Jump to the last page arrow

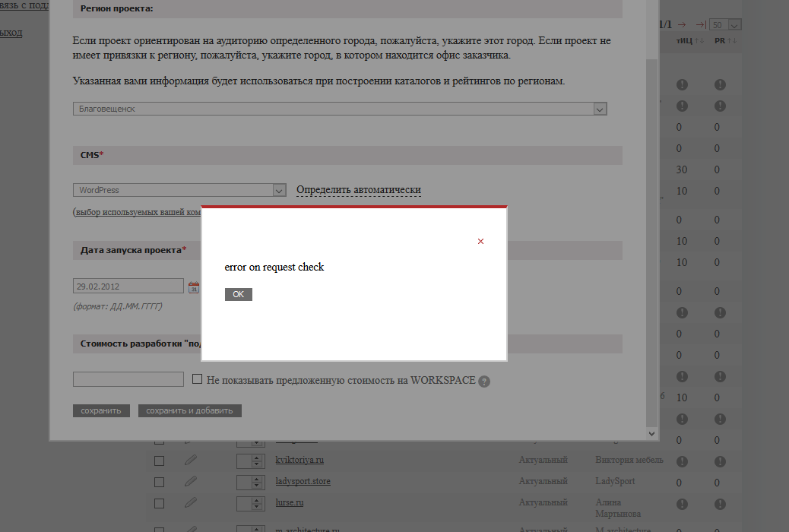701,24
